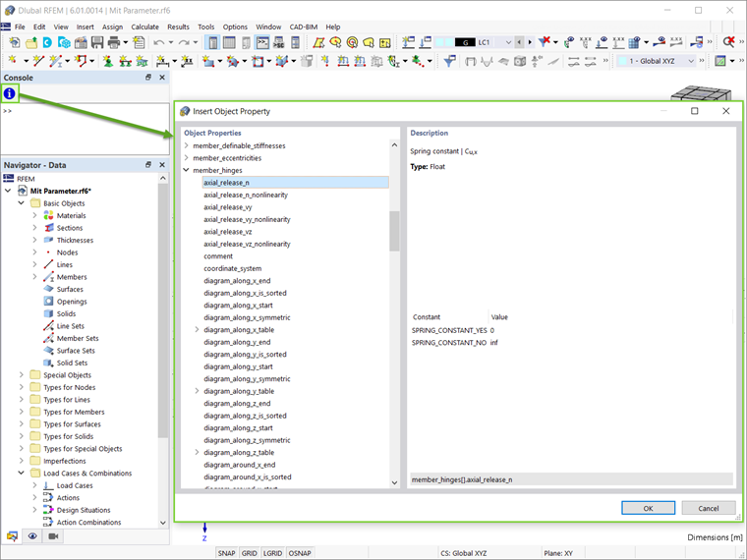Toggle the Tables panel icon
747x560 pixels.
pyautogui.click(x=229, y=43)
